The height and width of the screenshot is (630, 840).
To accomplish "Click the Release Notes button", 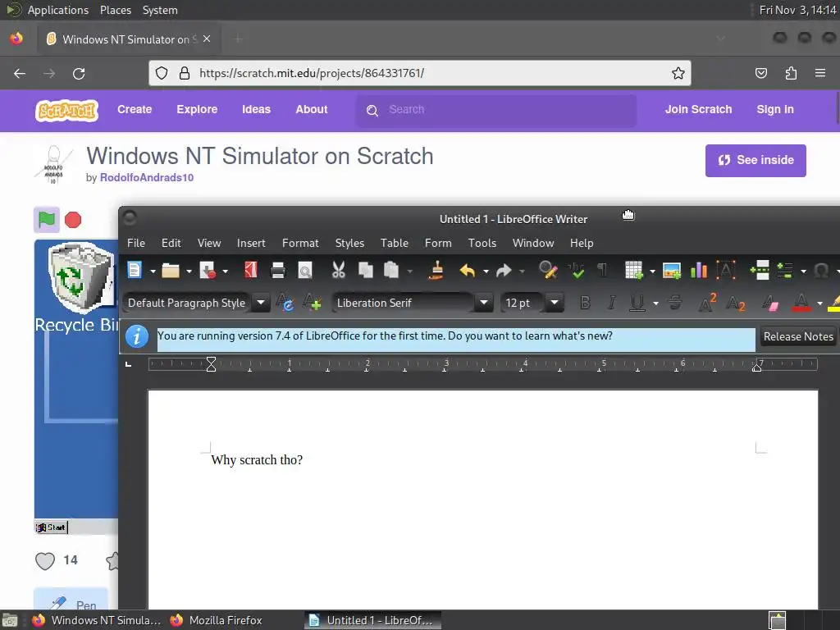I will 798,336.
